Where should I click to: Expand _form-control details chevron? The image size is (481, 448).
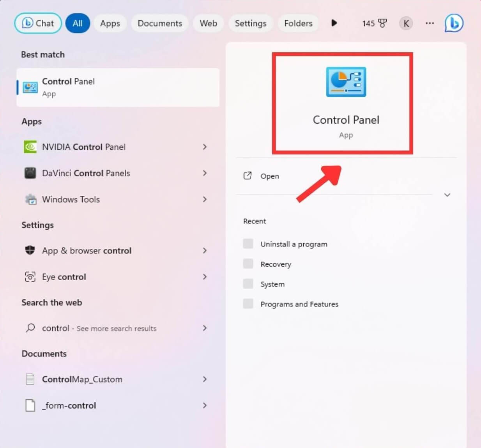[205, 406]
